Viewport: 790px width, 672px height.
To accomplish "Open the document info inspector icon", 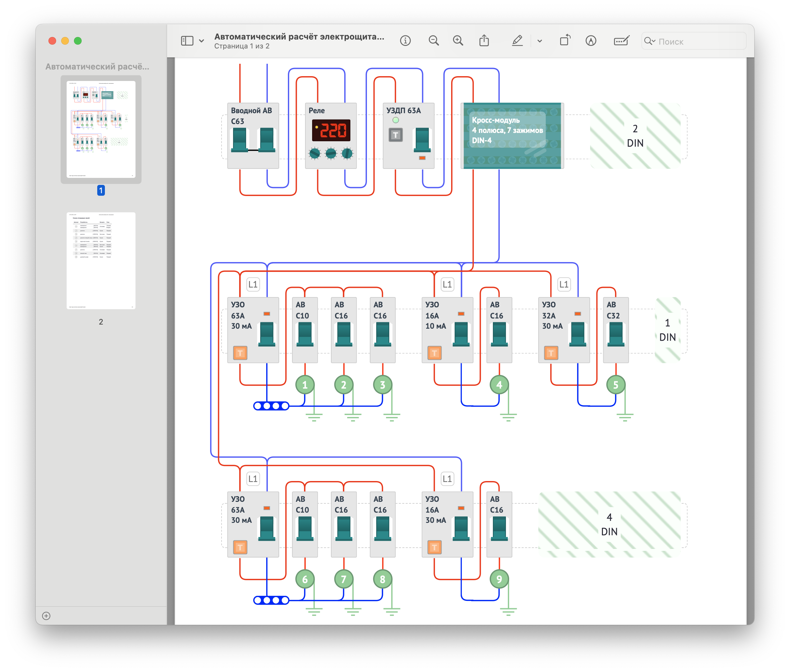I will (x=405, y=41).
